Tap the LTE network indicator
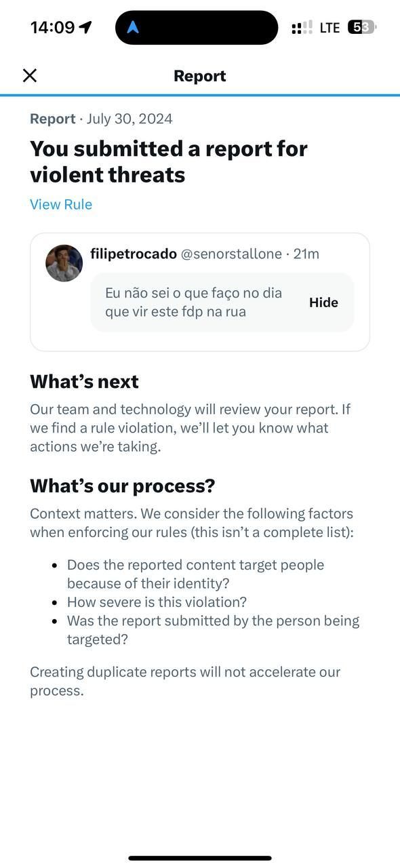The height and width of the screenshot is (868, 400). click(329, 28)
